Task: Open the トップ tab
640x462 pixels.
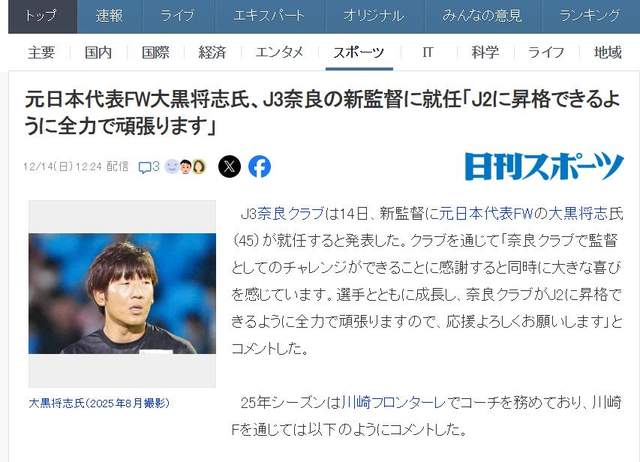Action: pyautogui.click(x=42, y=16)
